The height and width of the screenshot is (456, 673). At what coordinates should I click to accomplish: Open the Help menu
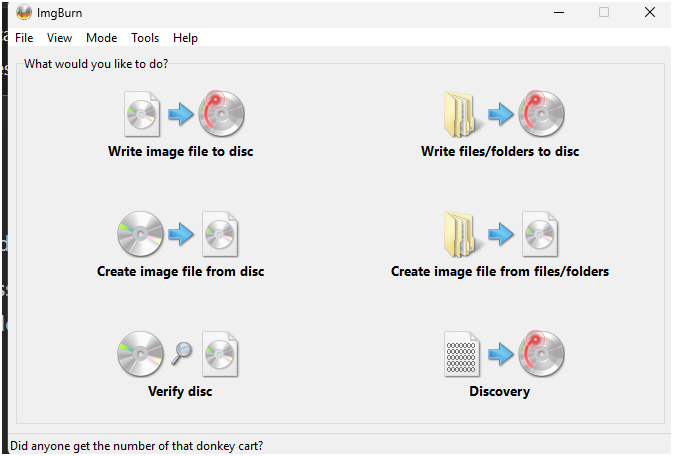(x=185, y=38)
